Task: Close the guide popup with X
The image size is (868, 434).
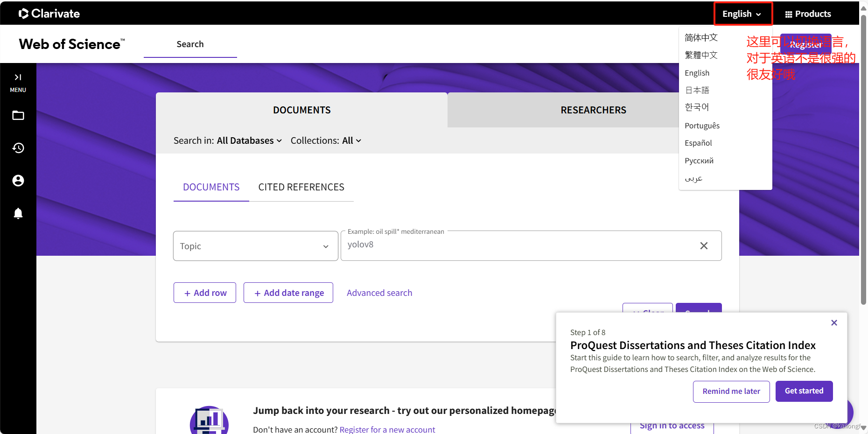Action: click(x=834, y=323)
